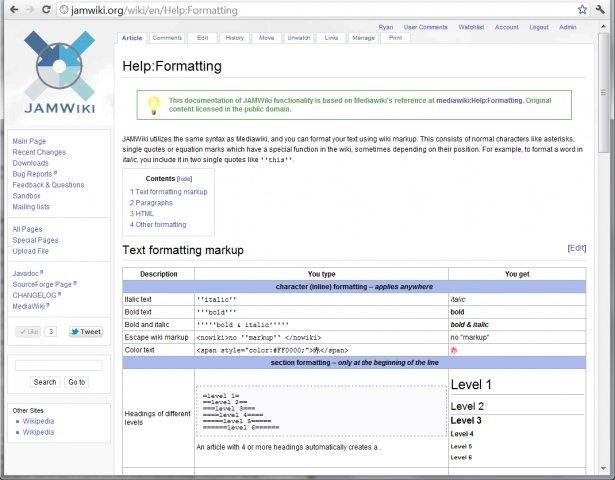Reload the page with the refresh icon

46,9
